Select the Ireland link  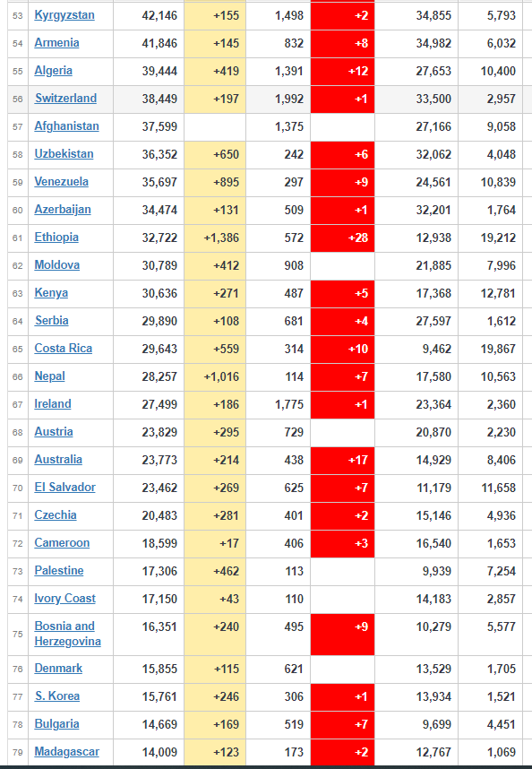(53, 403)
